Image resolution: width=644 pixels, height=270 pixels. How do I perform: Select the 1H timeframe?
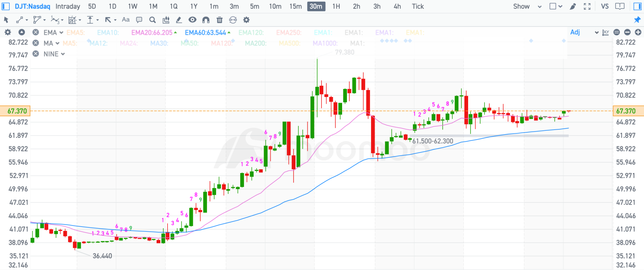pos(336,6)
